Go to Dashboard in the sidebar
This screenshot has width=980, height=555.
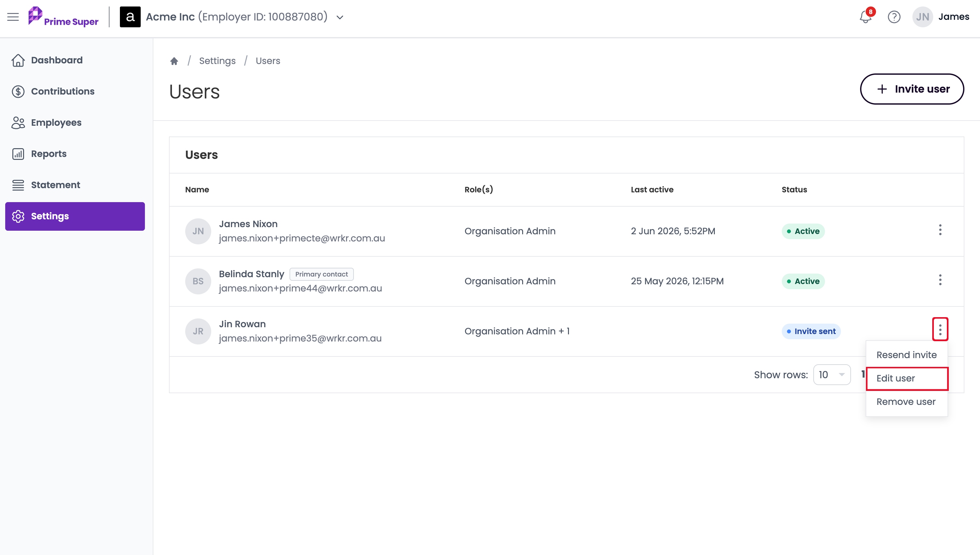pos(75,60)
